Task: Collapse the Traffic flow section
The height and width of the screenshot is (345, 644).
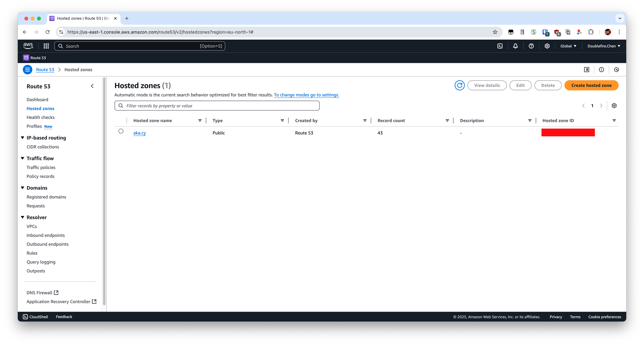Action: pyautogui.click(x=23, y=158)
